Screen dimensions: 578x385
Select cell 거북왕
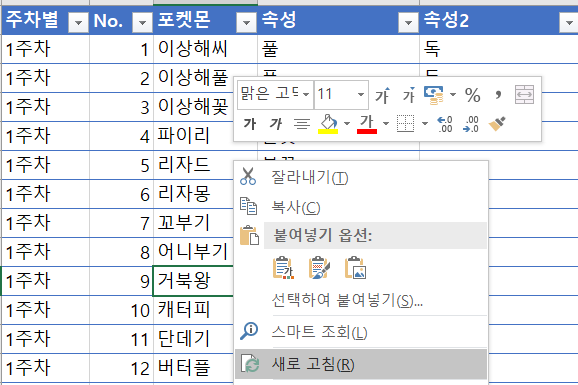click(194, 281)
